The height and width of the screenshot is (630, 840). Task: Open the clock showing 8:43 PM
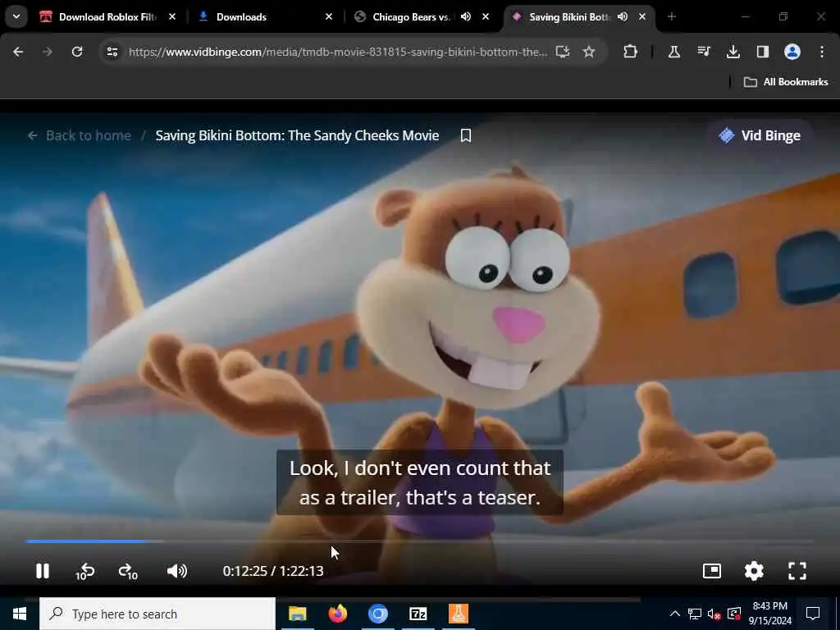pyautogui.click(x=769, y=614)
